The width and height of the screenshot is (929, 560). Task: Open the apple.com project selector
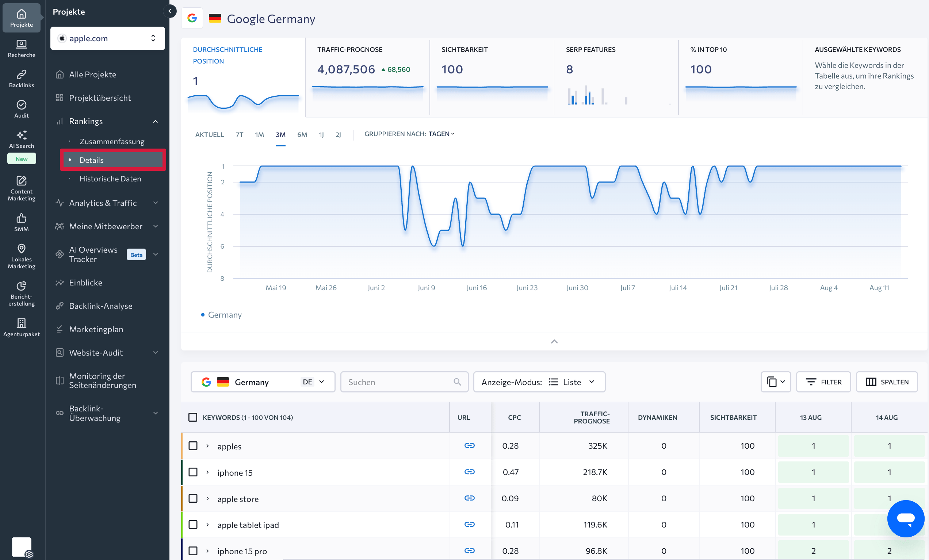[x=107, y=38]
